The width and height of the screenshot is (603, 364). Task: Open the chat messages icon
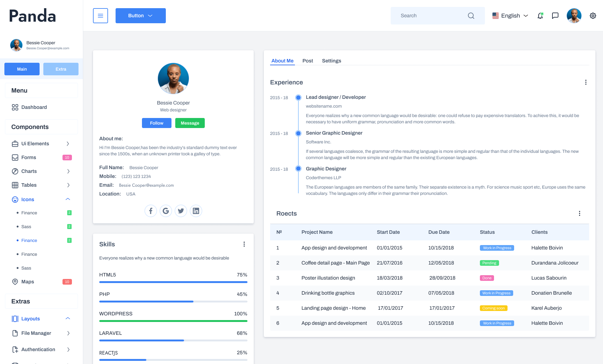pos(555,16)
